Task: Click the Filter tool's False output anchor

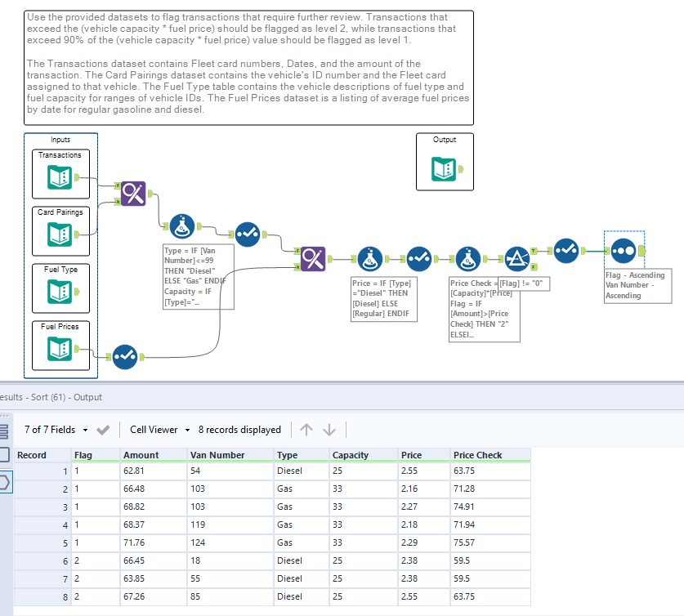Action: point(534,267)
